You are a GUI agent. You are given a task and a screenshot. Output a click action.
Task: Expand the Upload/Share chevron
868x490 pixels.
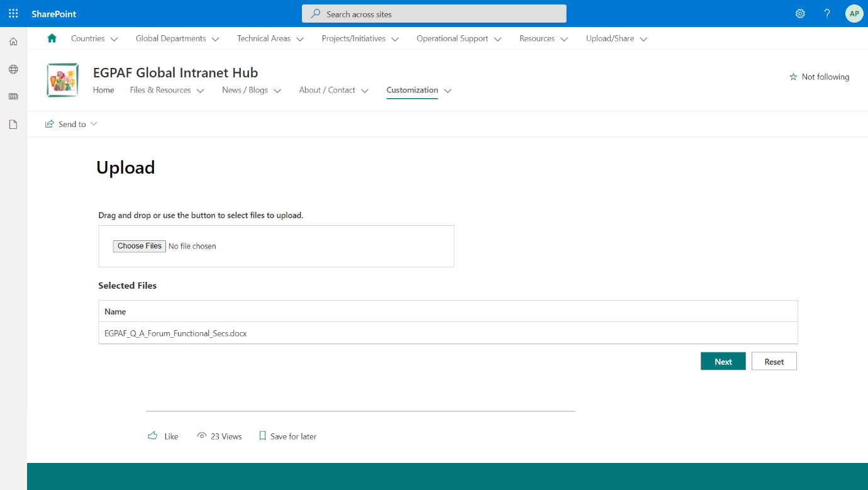pyautogui.click(x=643, y=39)
